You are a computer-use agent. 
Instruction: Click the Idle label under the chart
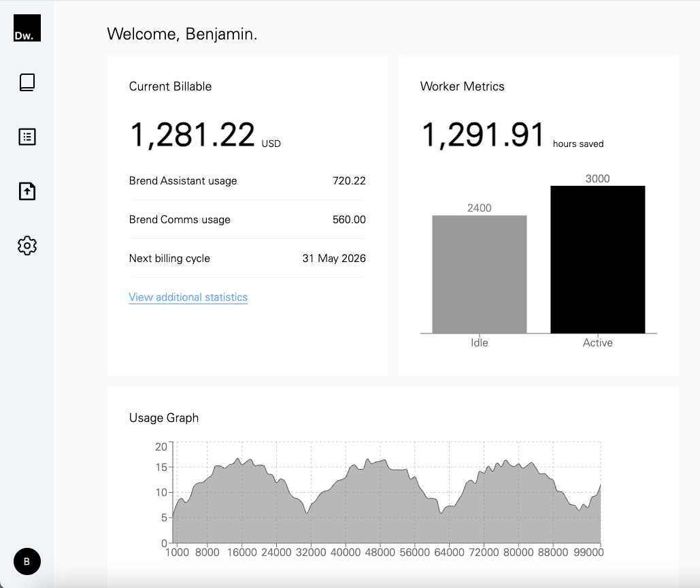(479, 342)
